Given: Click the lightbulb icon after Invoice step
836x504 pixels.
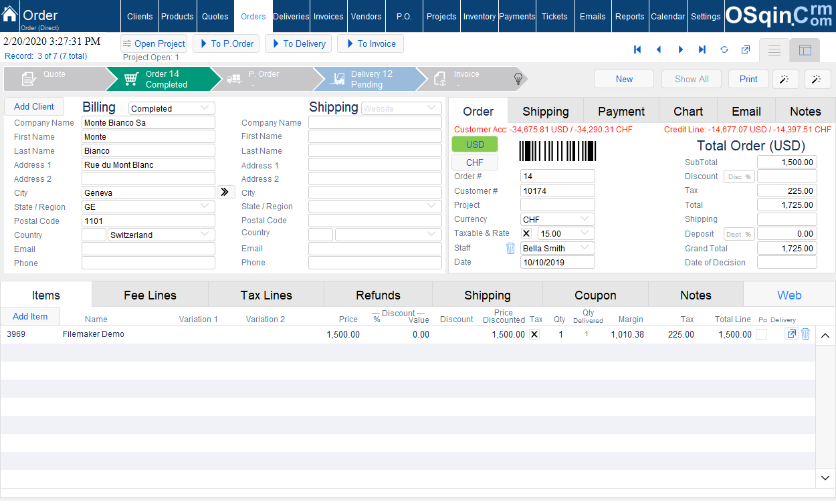Looking at the screenshot, I should click(x=518, y=79).
